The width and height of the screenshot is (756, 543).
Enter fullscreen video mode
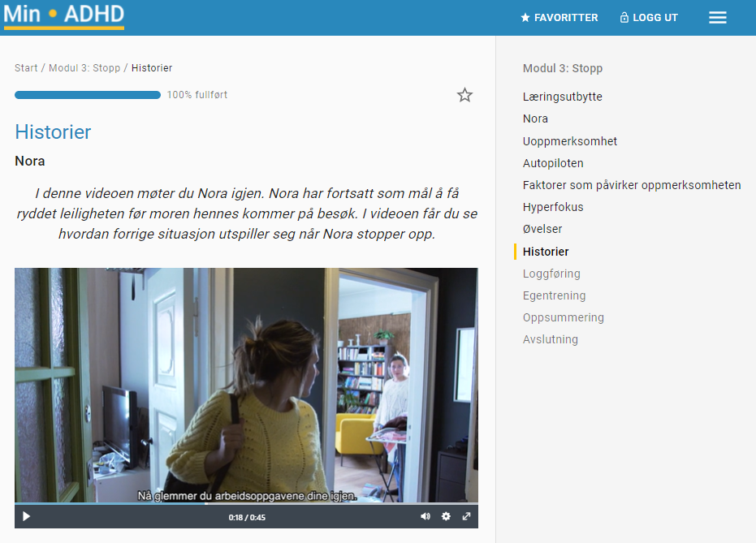[466, 516]
